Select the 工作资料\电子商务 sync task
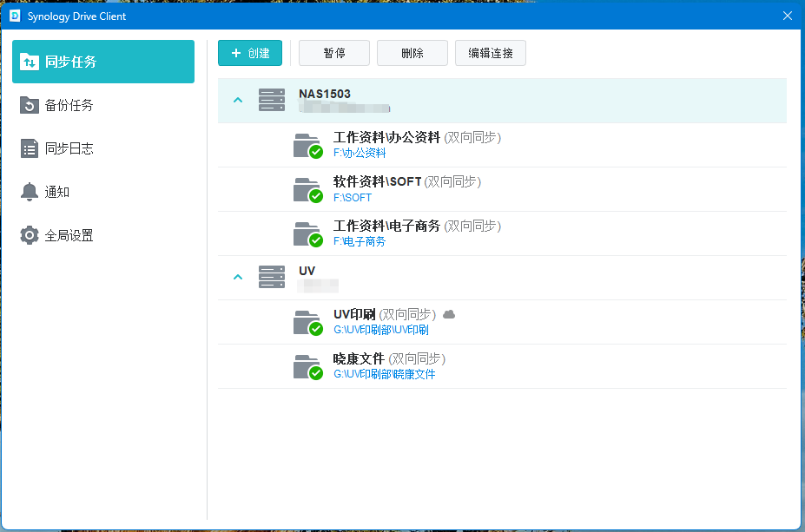The height and width of the screenshot is (532, 805). [386, 226]
